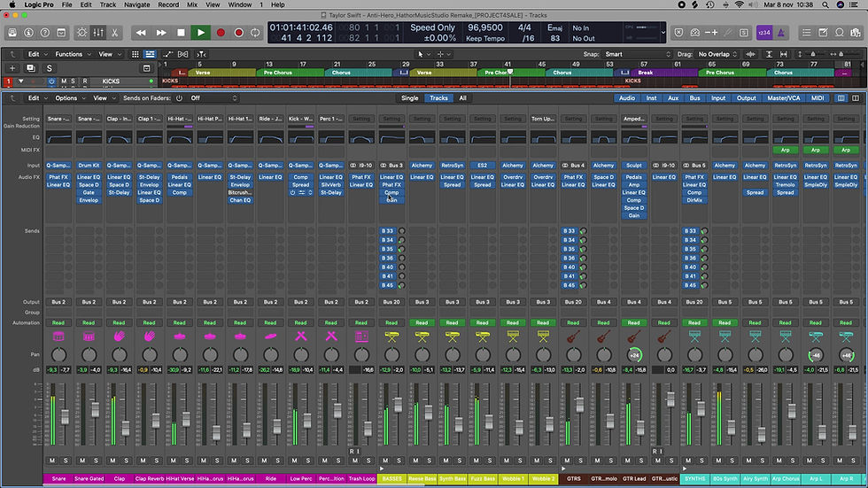Screen dimensions: 868x488
Task: Open the Library panel icon
Action: (12, 33)
